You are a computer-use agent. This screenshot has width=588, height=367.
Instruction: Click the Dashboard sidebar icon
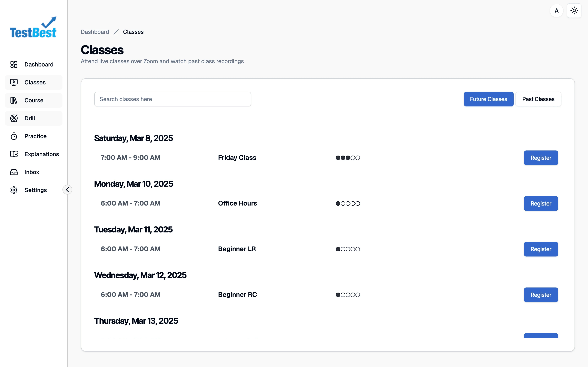click(14, 64)
